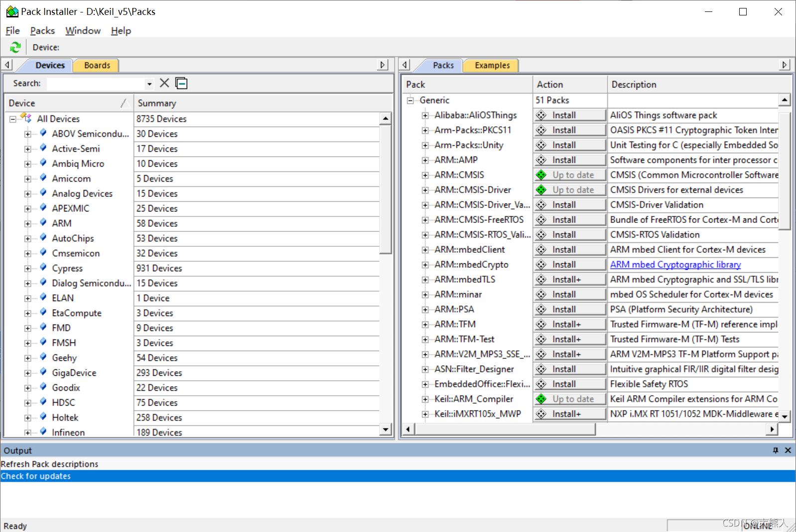This screenshot has width=796, height=532.
Task: Expand the ARM::PSA pack node
Action: (x=425, y=310)
